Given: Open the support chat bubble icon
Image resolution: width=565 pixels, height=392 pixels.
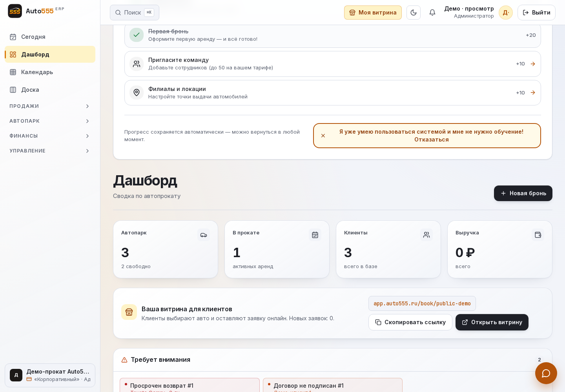Looking at the screenshot, I should 546,373.
